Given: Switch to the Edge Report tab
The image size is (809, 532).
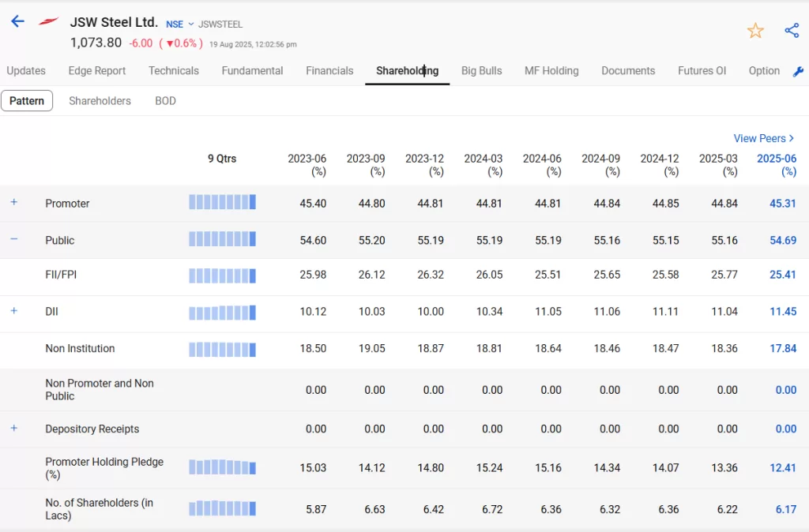Looking at the screenshot, I should pos(97,70).
